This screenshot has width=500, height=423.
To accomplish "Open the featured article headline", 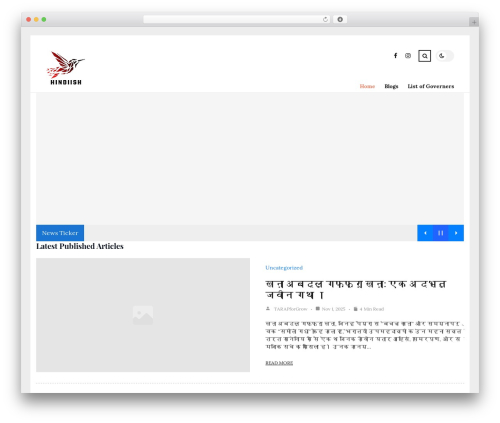I will (x=355, y=289).
